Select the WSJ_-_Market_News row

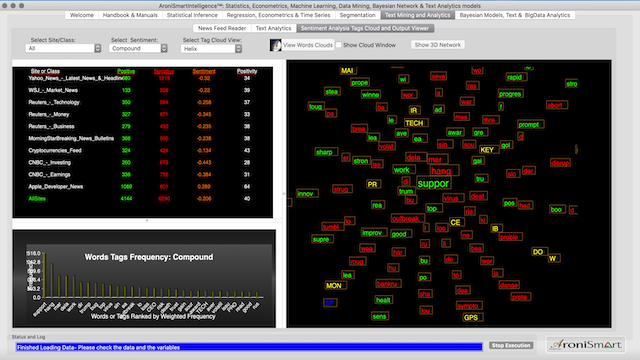click(143, 90)
